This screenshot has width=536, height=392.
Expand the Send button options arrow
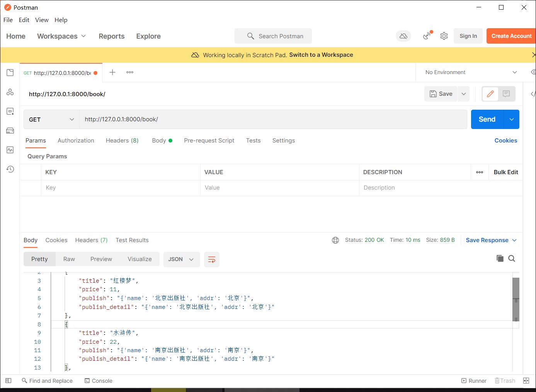coord(512,119)
